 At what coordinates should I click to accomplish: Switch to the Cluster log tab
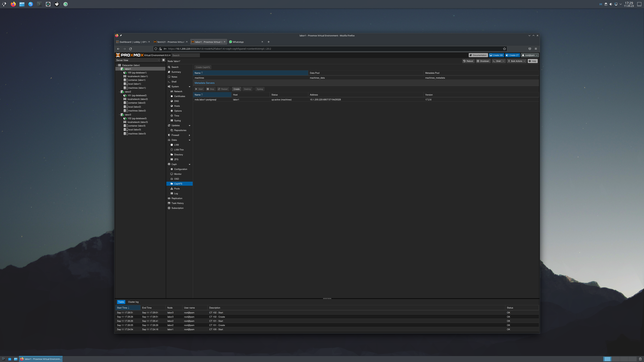click(133, 302)
